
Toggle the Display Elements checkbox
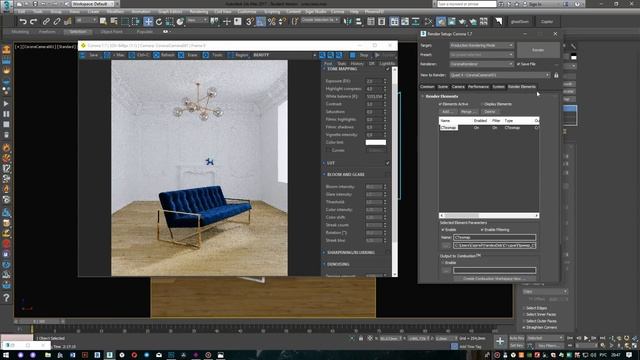click(482, 104)
